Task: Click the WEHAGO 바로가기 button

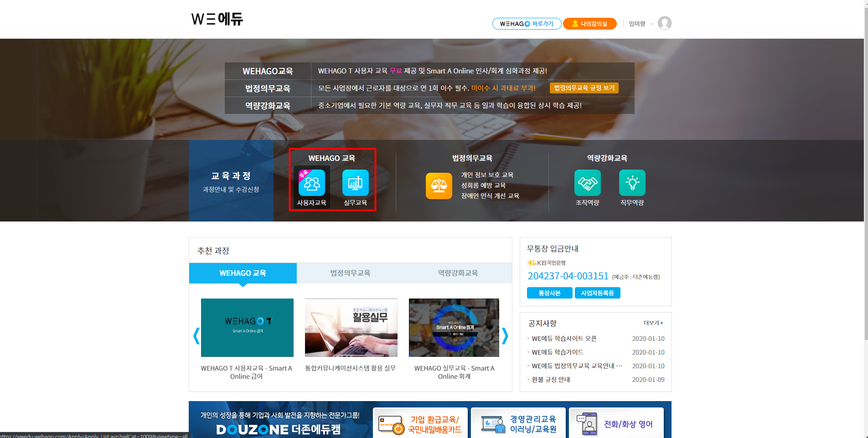Action: coord(527,24)
